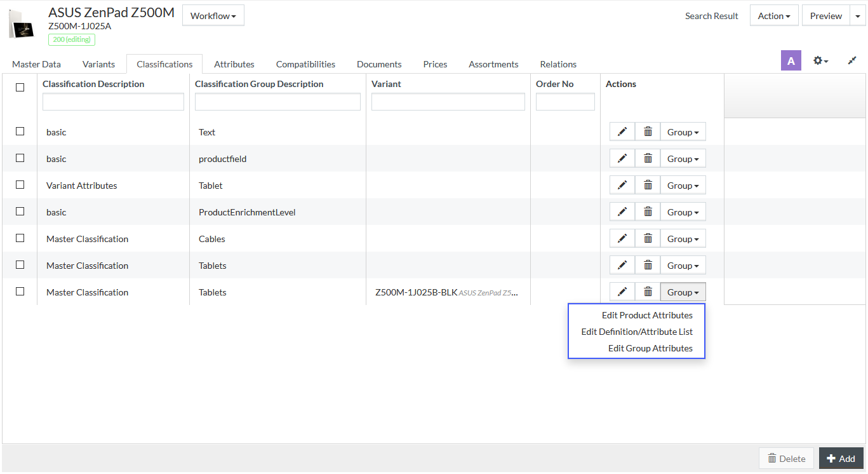Image resolution: width=868 pixels, height=474 pixels.
Task: Switch to the Prices tab
Action: click(436, 64)
